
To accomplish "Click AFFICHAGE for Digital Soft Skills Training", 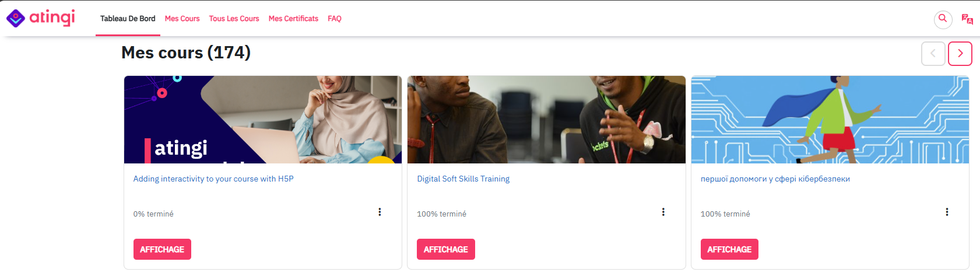I will tap(446, 249).
